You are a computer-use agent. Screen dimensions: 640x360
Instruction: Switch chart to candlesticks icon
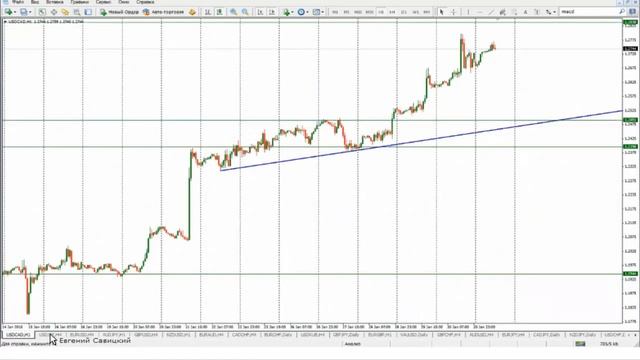click(220, 12)
